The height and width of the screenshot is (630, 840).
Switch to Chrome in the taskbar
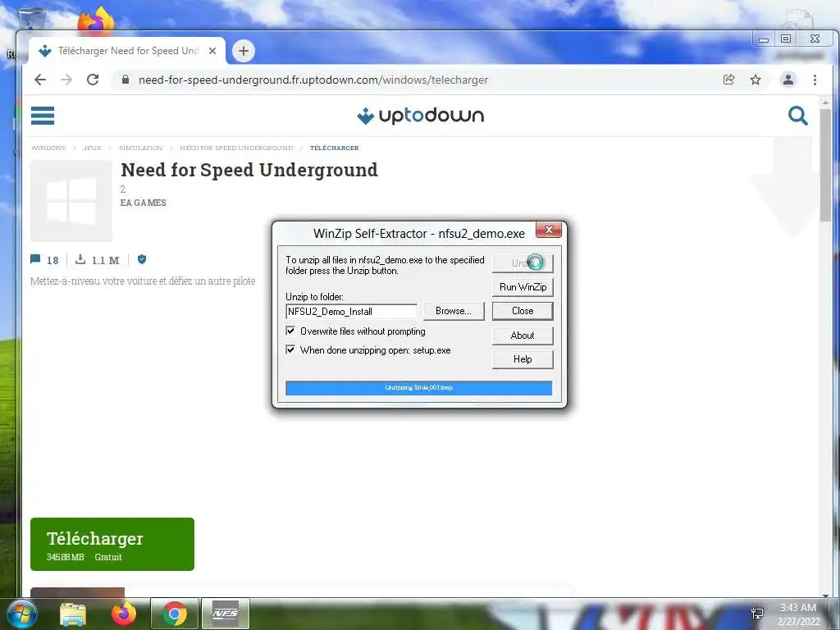[175, 614]
